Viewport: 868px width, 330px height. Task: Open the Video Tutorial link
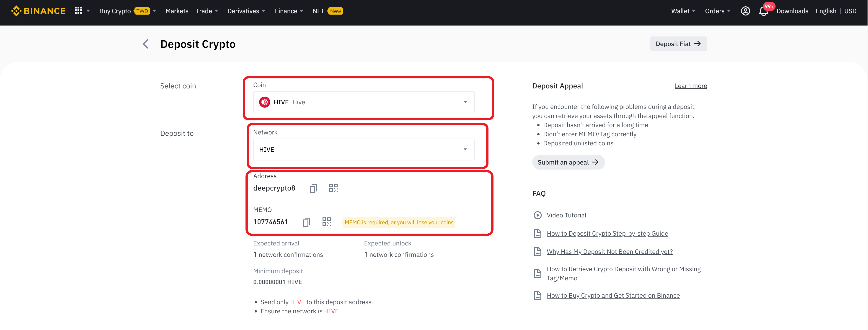566,215
